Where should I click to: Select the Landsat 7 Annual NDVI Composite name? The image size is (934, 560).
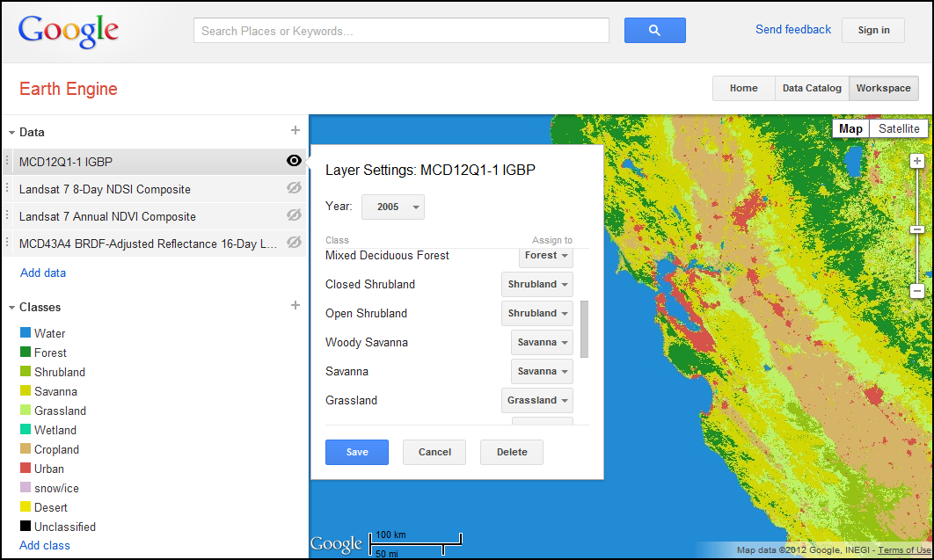107,216
